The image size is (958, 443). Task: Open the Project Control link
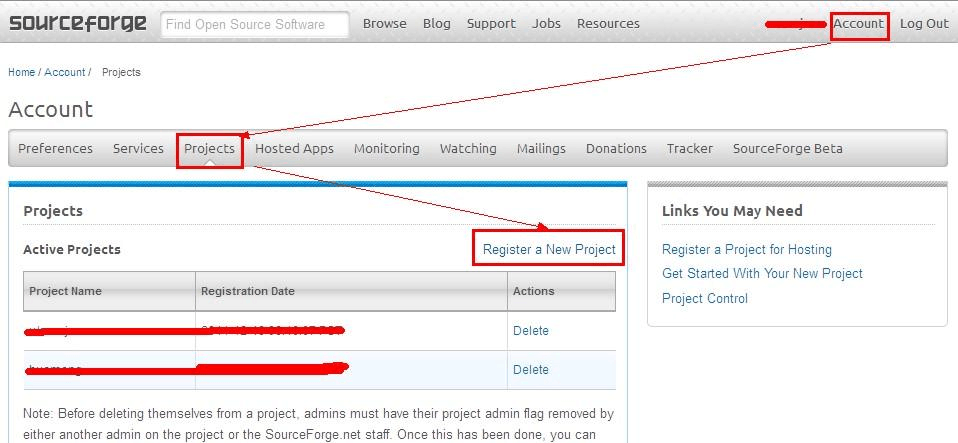(704, 298)
